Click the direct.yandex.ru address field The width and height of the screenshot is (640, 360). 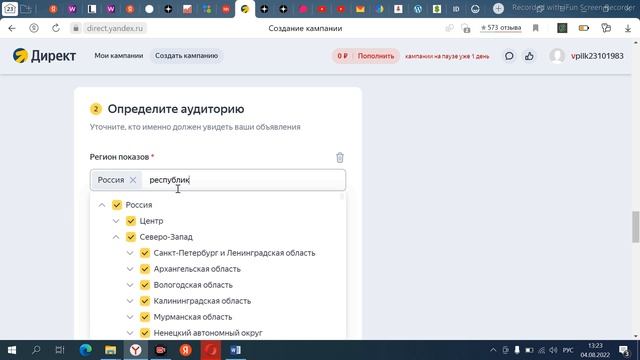coord(115,28)
